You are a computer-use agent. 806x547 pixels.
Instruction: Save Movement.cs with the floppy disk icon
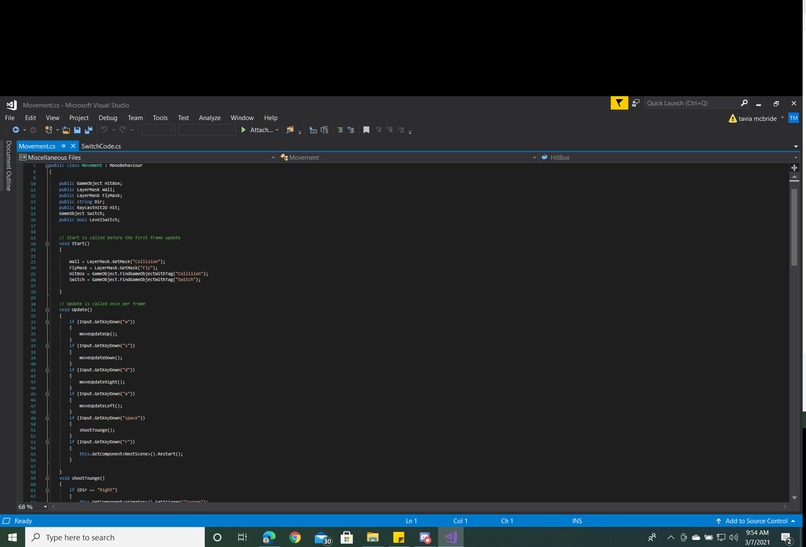[x=77, y=130]
